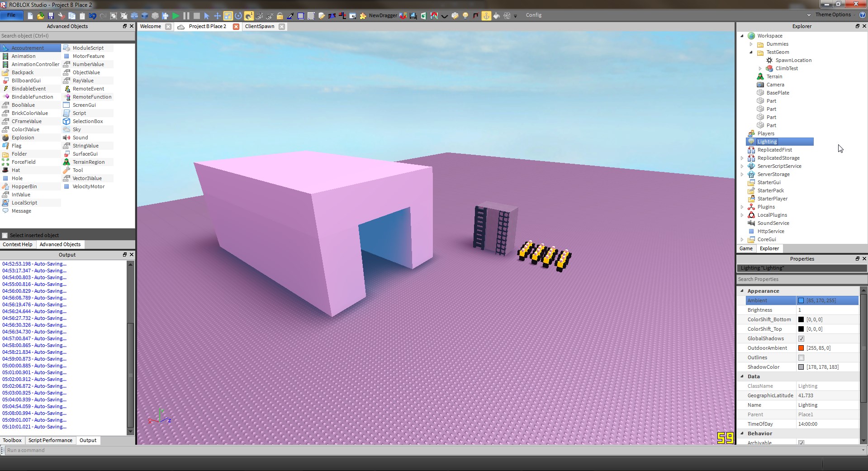Image resolution: width=868 pixels, height=471 pixels.
Task: Save the place with the floppy disk icon
Action: click(51, 16)
